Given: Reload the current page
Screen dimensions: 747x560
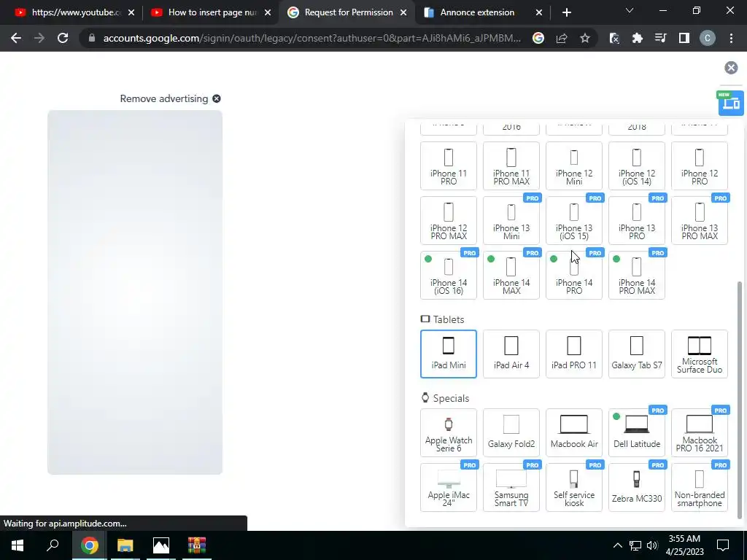Looking at the screenshot, I should click(63, 38).
